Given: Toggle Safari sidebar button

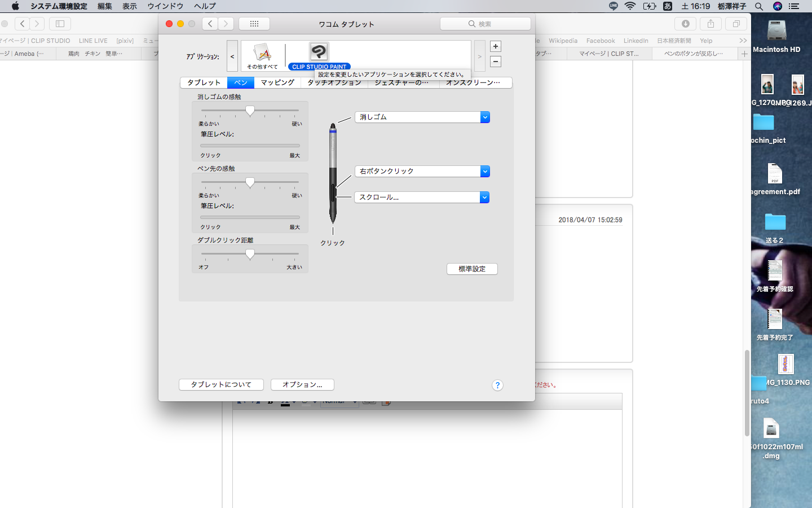Looking at the screenshot, I should (x=60, y=24).
